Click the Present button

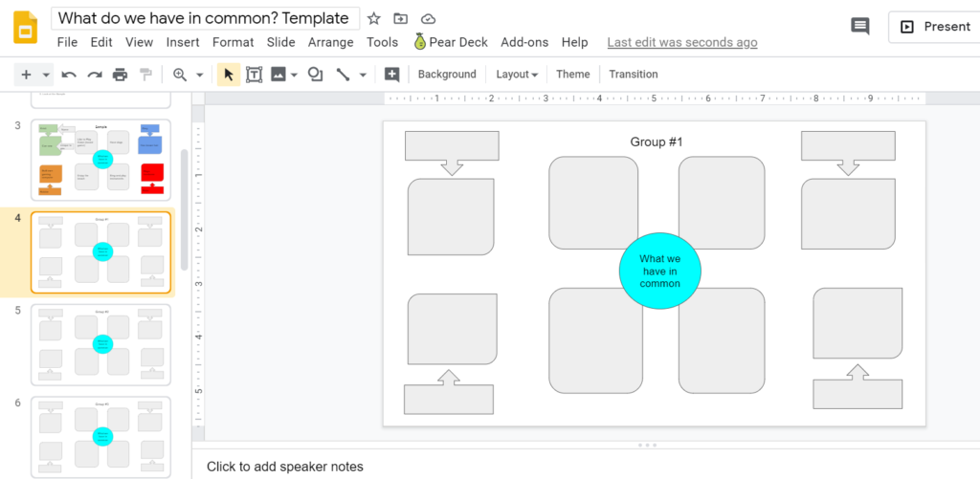pyautogui.click(x=934, y=27)
